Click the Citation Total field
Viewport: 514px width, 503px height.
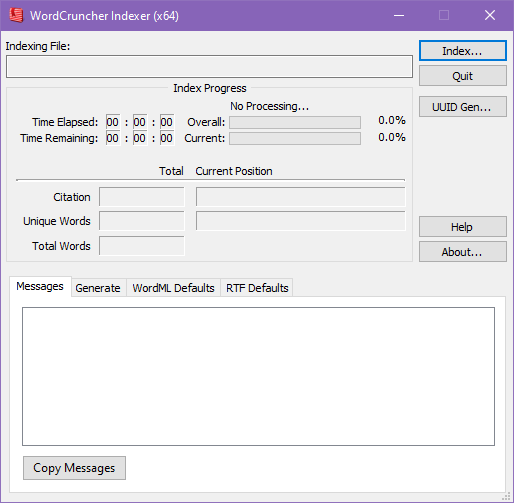click(142, 197)
